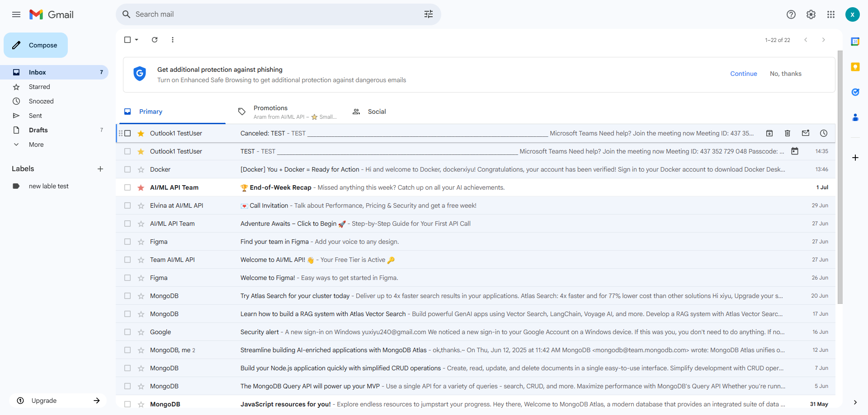Open Google Keep side panel
The width and height of the screenshot is (868, 415).
[855, 67]
